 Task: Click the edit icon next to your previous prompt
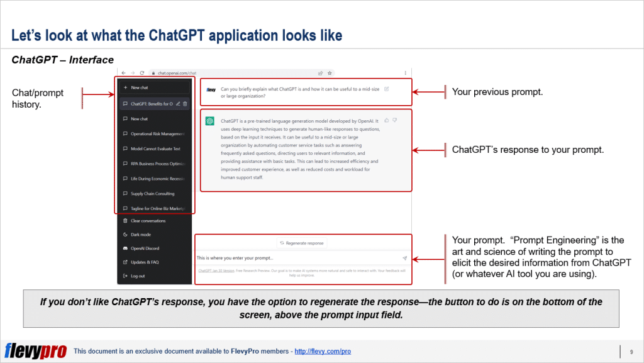tap(386, 89)
